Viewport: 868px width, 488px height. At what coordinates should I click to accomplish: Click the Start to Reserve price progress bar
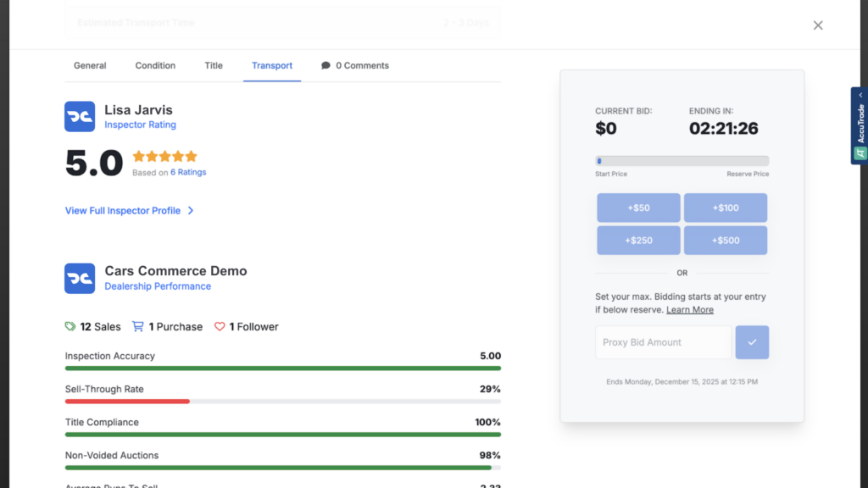(x=682, y=161)
